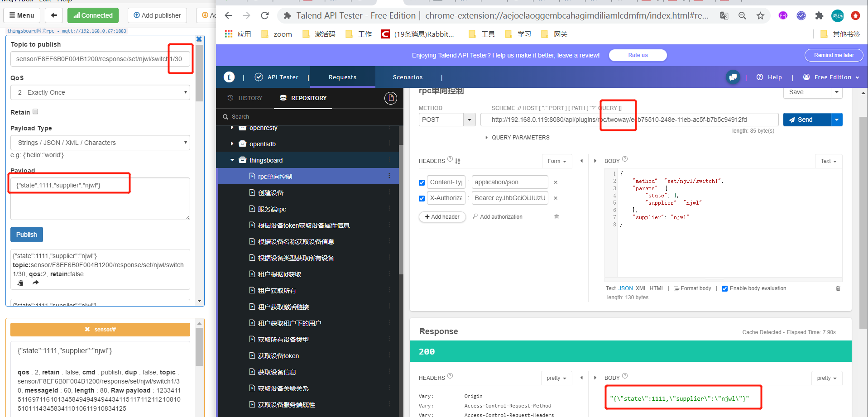Click the re-publish arrow icon in MQTTBox history

pos(36,282)
